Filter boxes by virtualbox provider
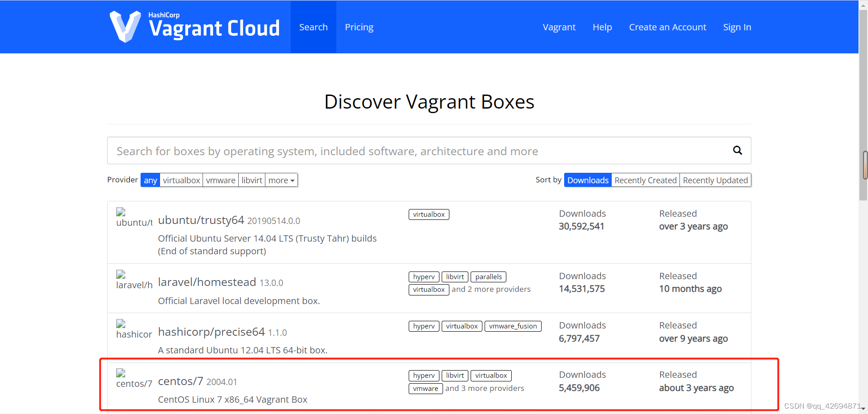 point(181,180)
